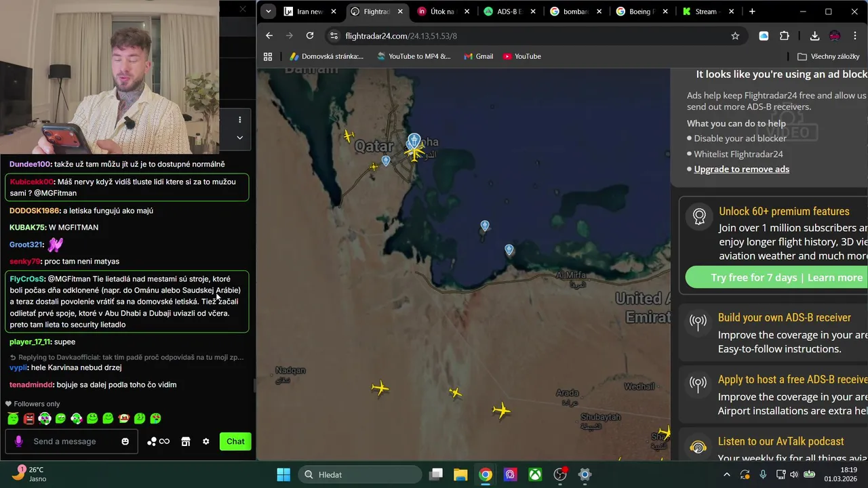Switch to the bombard Google tab
Viewport: 868px width, 488px height.
point(576,12)
